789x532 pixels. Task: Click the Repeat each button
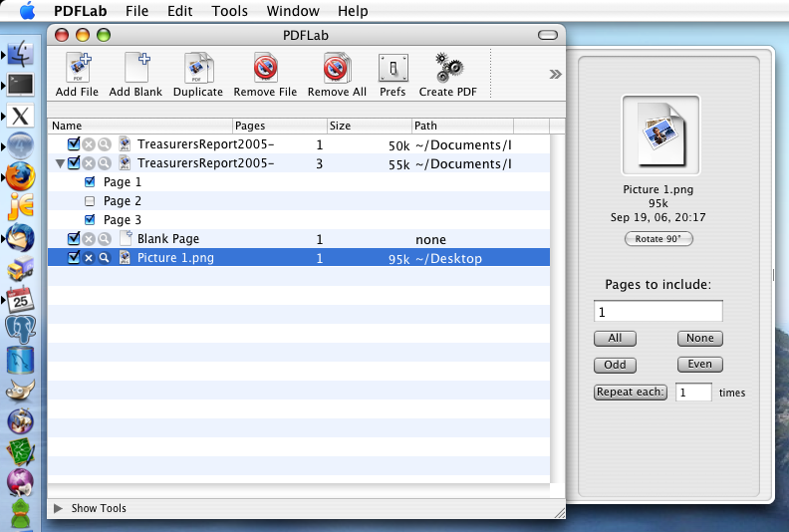coord(631,393)
